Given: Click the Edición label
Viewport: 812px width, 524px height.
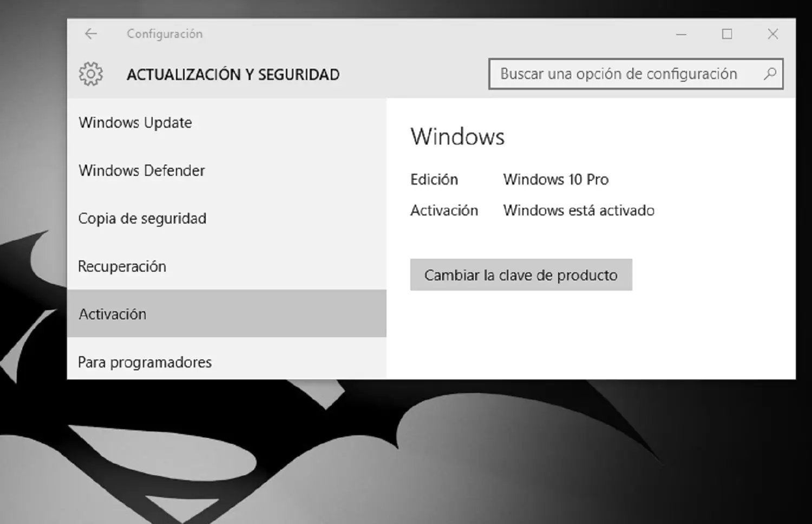Looking at the screenshot, I should (x=434, y=179).
